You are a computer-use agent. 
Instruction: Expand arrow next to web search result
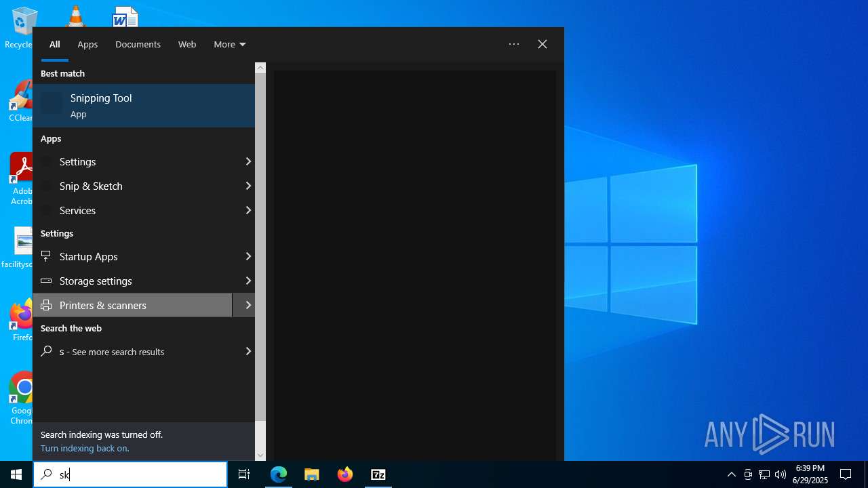248,351
